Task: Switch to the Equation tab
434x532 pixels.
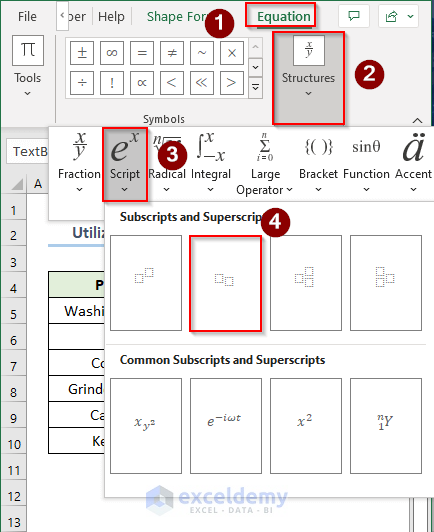Action: (x=284, y=16)
